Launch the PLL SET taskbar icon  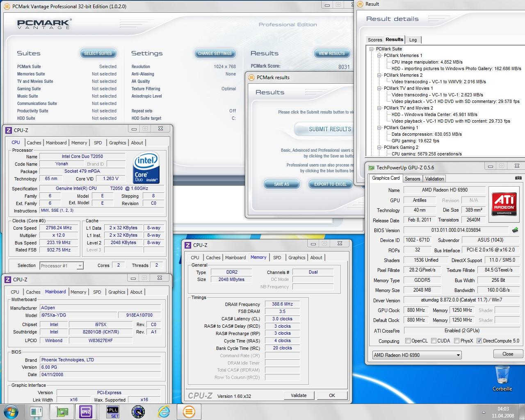(x=112, y=412)
